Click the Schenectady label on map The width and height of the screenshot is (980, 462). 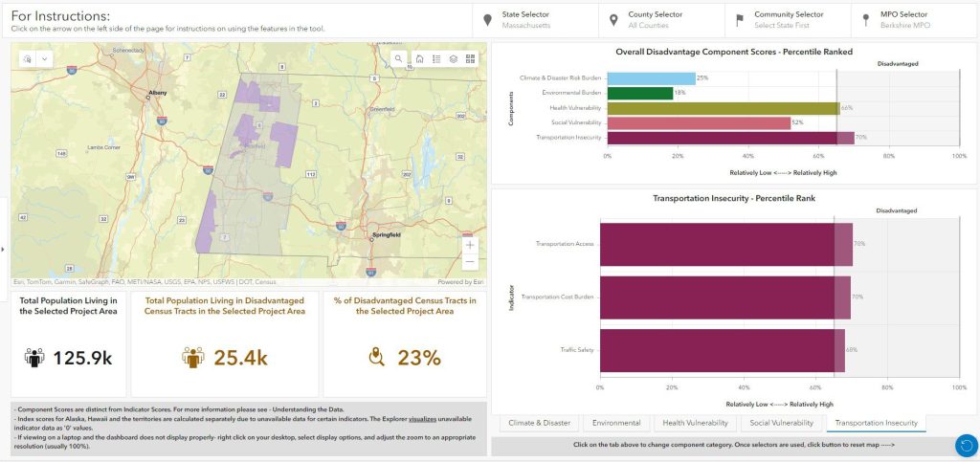(128, 50)
